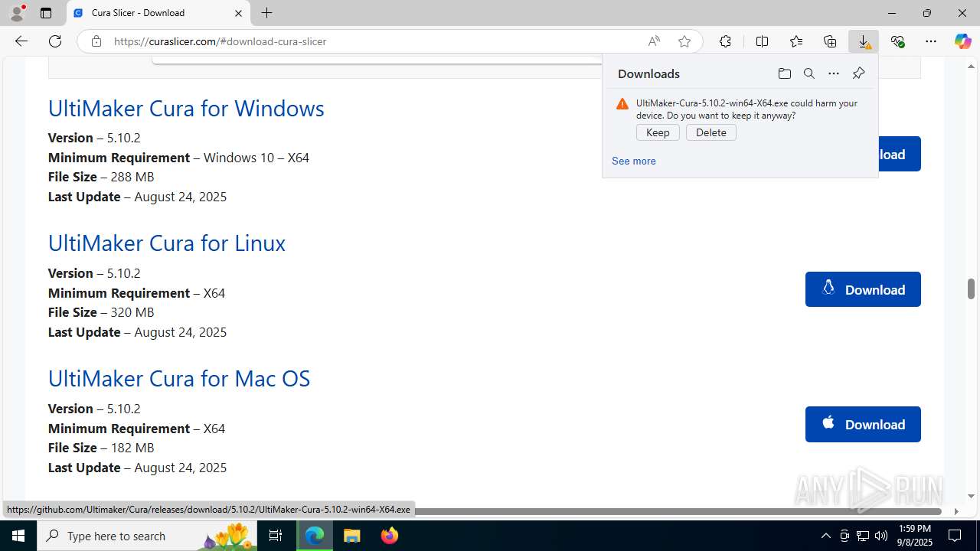Open the Windows Start menu
Image resolution: width=980 pixels, height=551 pixels.
(18, 536)
